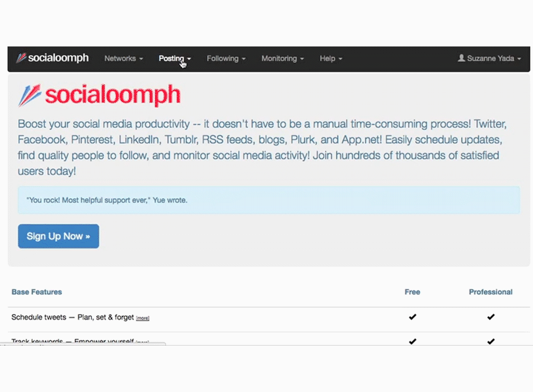Click Free checkmark for Track keywords

pos(412,342)
